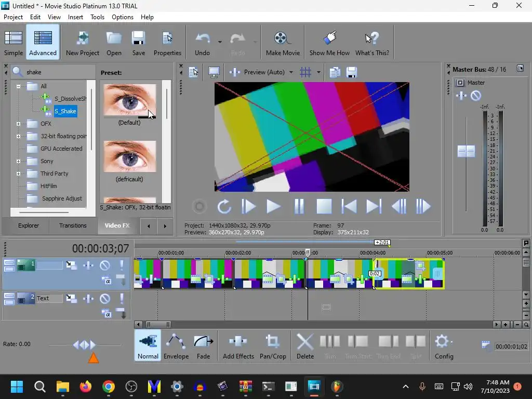Open the View menu
Image resolution: width=532 pixels, height=399 pixels.
click(54, 17)
